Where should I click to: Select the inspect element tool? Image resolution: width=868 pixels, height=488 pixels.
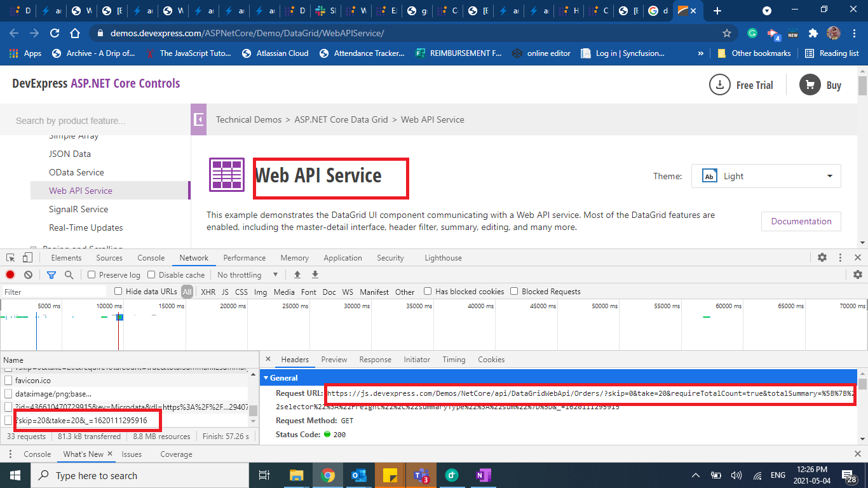pyautogui.click(x=11, y=258)
